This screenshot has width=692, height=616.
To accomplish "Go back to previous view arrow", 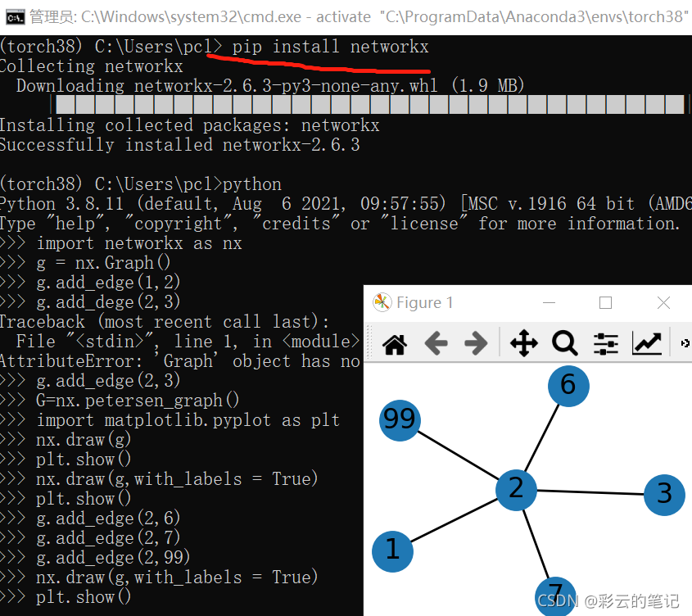I will tap(436, 343).
